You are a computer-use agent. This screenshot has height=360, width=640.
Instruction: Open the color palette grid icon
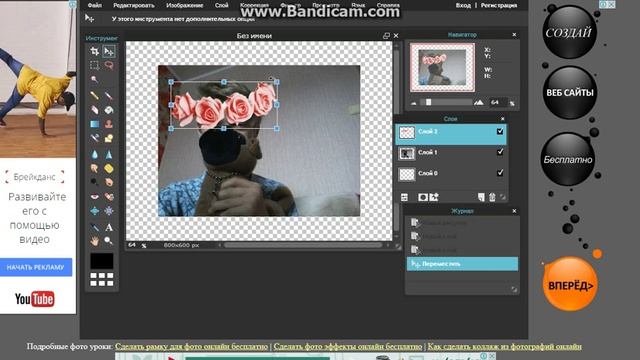point(102,279)
